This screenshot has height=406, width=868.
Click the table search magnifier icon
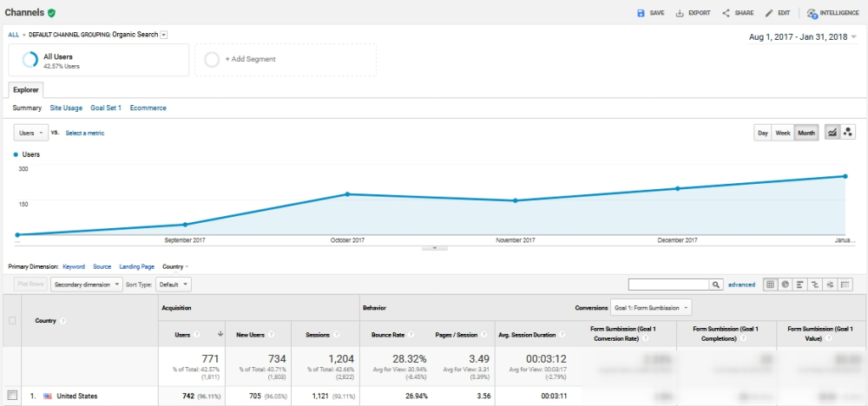tap(716, 284)
